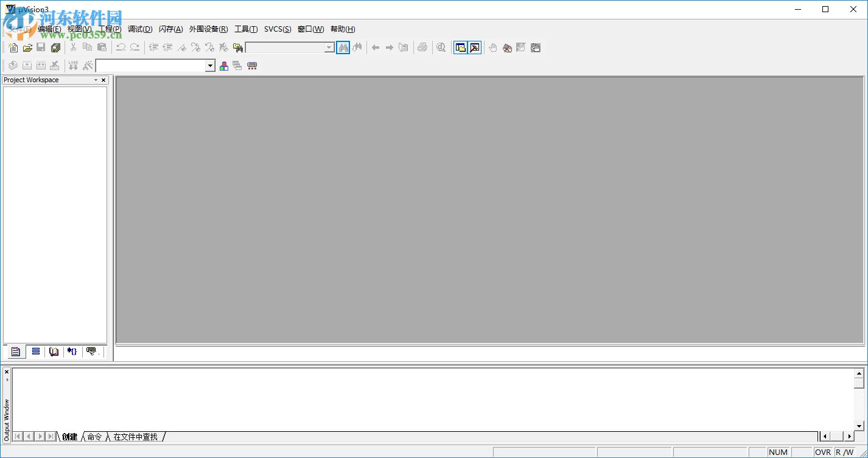Enable/disable breakpoint hand icon
Screen dimensions: 868x458
click(x=521, y=48)
